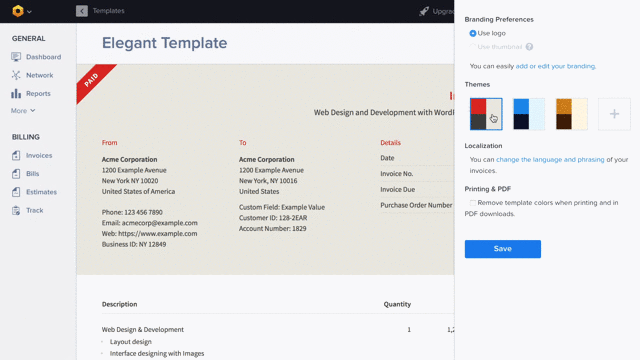Click the Dashboard sidebar icon

click(16, 57)
